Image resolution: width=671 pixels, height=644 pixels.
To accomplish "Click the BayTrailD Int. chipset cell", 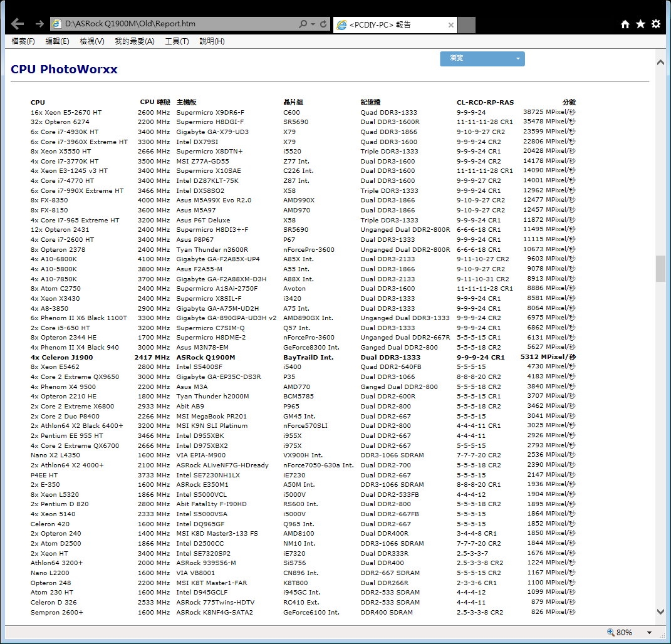I will (x=308, y=357).
